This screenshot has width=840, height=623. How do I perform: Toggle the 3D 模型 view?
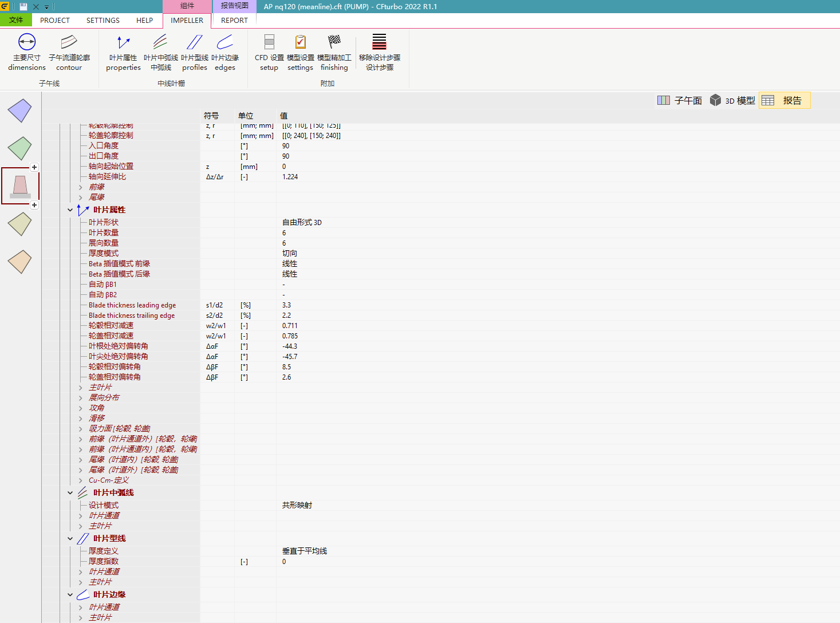coord(732,101)
